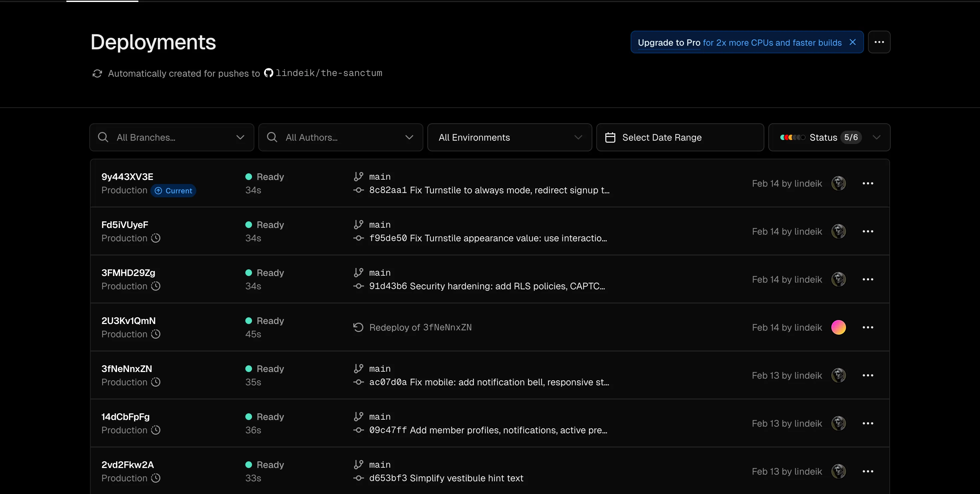
Task: Open the overflow menu next to the upgrade banner
Action: click(x=879, y=42)
